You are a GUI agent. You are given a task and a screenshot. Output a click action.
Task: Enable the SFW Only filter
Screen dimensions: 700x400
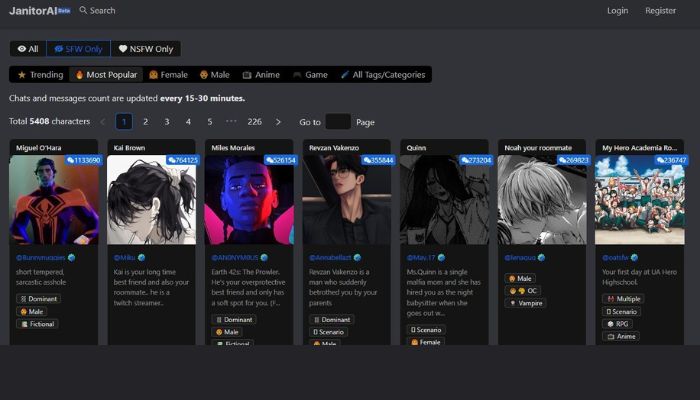click(78, 48)
